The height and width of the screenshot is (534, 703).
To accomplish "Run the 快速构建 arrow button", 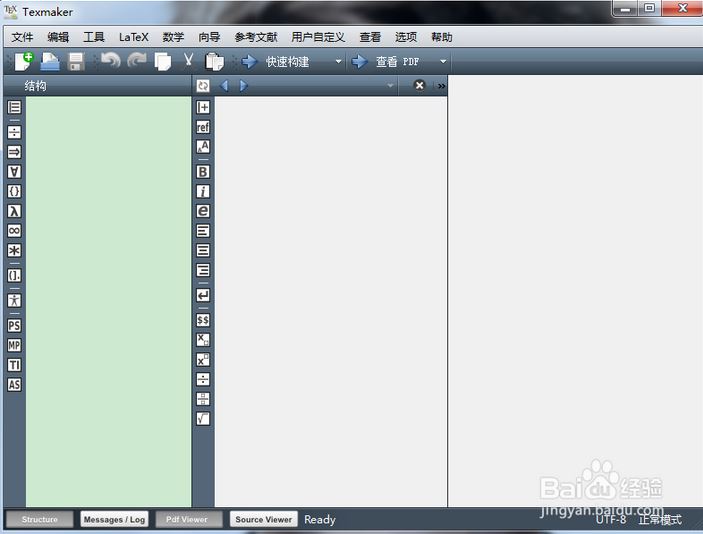I will tap(249, 62).
